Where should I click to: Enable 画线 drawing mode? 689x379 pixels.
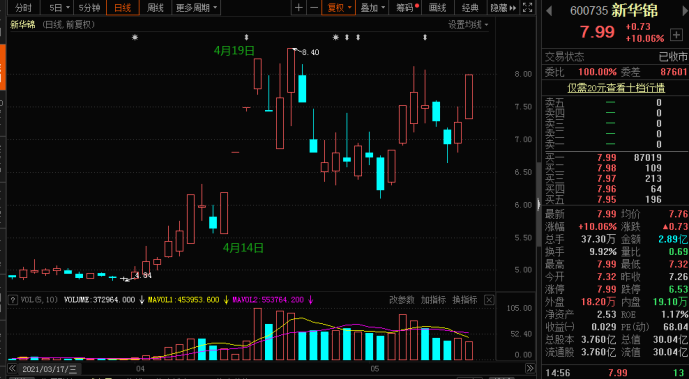[x=437, y=7]
